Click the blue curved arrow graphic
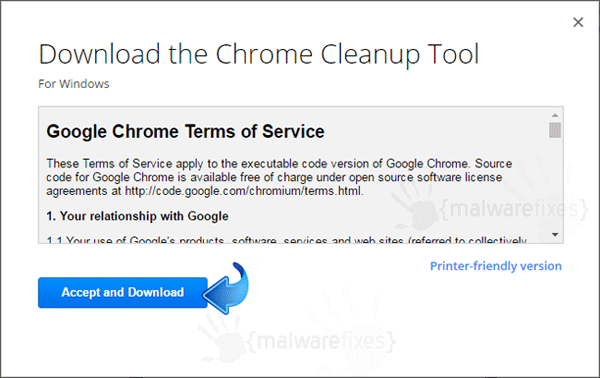Screen dimensions: 600x378 227,289
